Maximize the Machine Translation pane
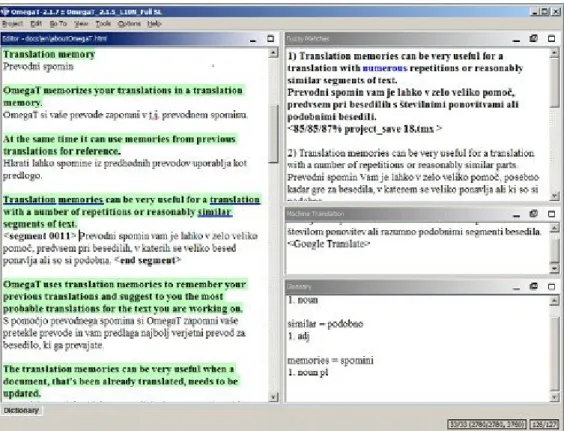 tap(551, 214)
